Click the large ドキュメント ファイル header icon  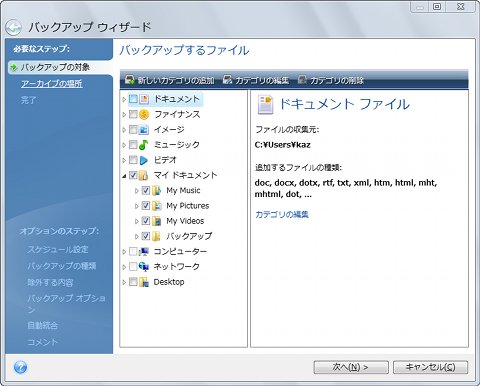point(265,104)
